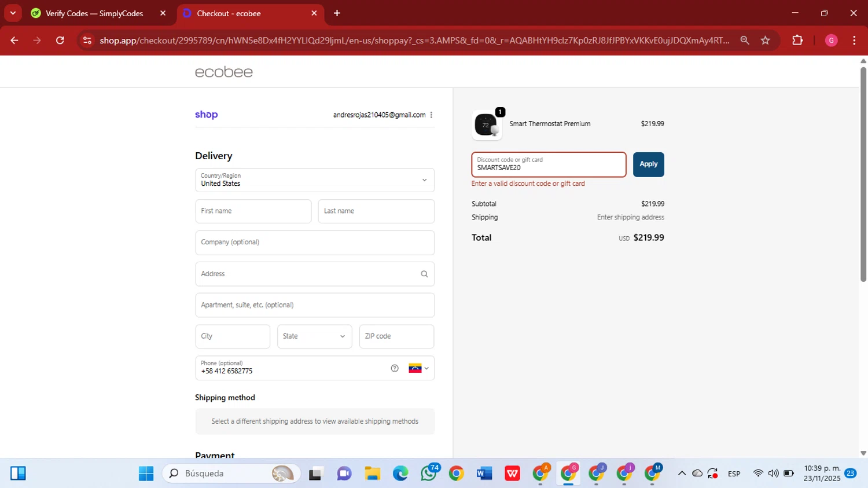Open WPS Office from the taskbar

(x=512, y=474)
